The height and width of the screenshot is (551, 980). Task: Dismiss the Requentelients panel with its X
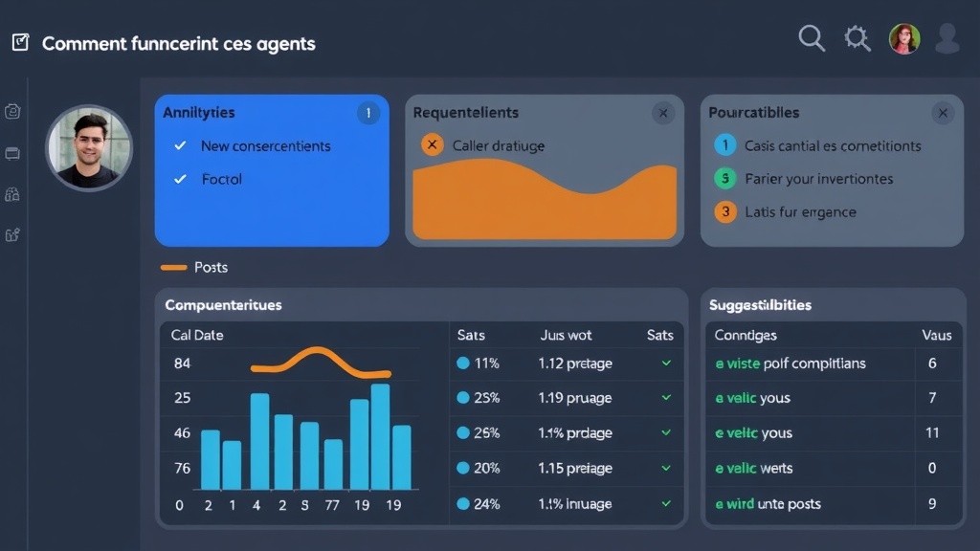(663, 112)
